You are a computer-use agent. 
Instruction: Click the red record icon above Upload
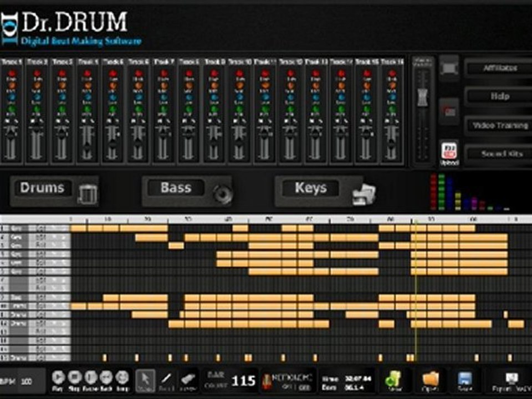(449, 111)
